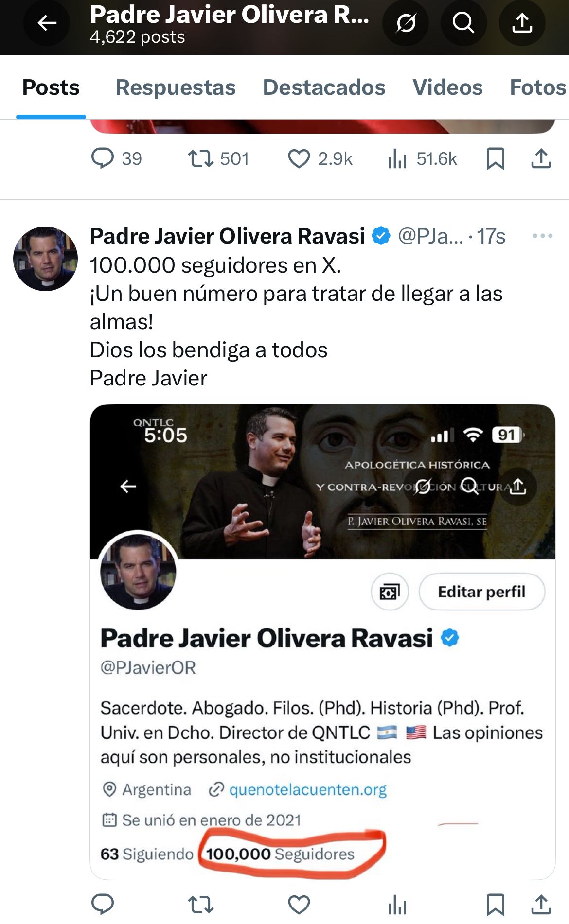Image resolution: width=569 pixels, height=924 pixels.
Task: Share the post with 501 reposts
Action: pos(541,158)
